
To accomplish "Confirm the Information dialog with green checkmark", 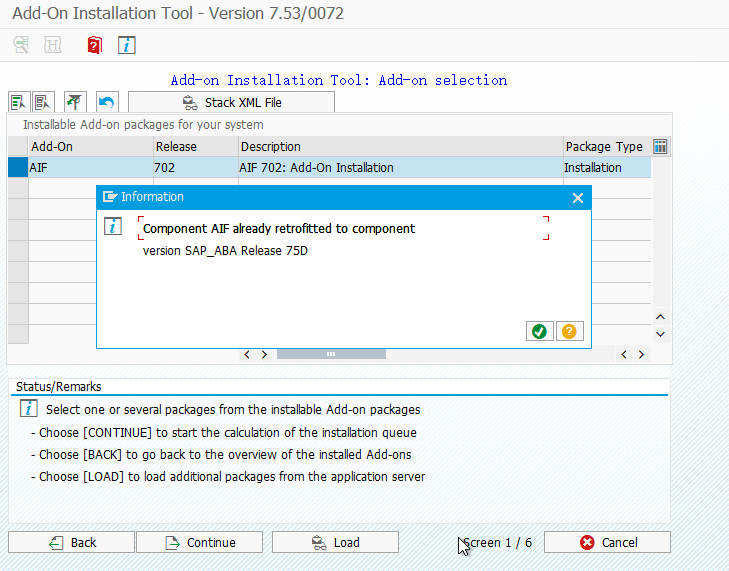I will [x=539, y=331].
